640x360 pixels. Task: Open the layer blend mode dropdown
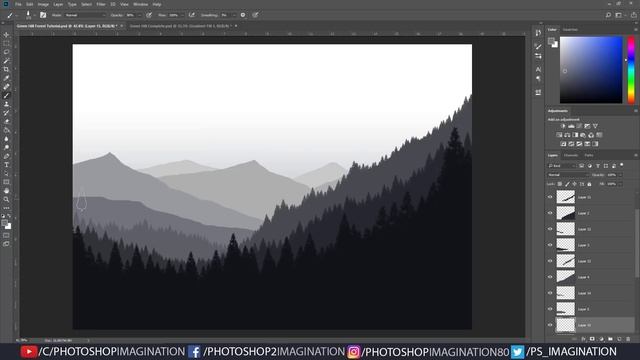coord(567,175)
